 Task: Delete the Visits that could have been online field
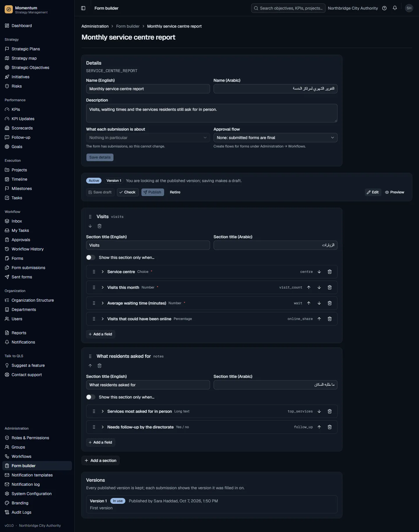330,319
